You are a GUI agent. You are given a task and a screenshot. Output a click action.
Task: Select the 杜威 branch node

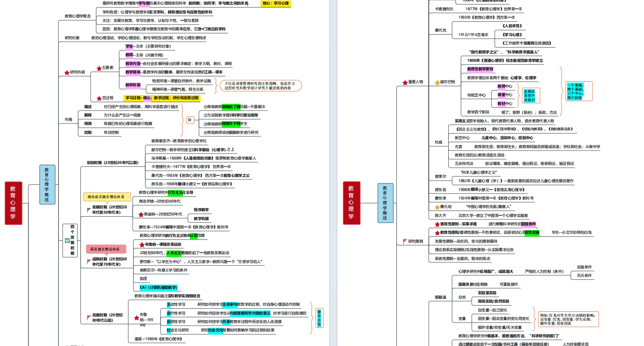[438, 142]
